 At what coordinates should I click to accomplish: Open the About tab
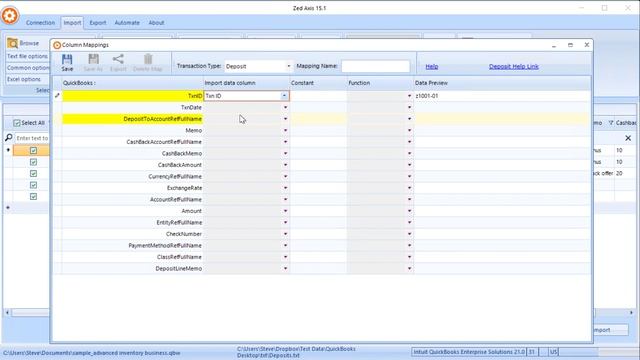[x=156, y=23]
